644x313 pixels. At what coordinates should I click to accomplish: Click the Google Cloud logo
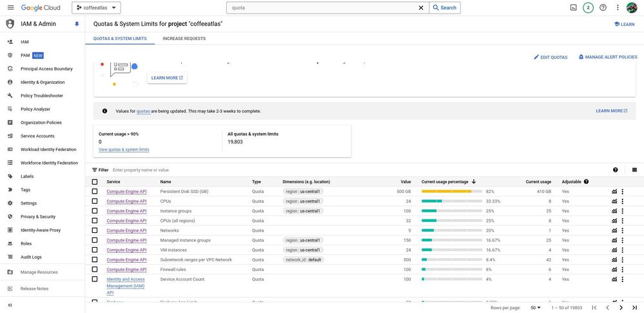click(x=41, y=7)
